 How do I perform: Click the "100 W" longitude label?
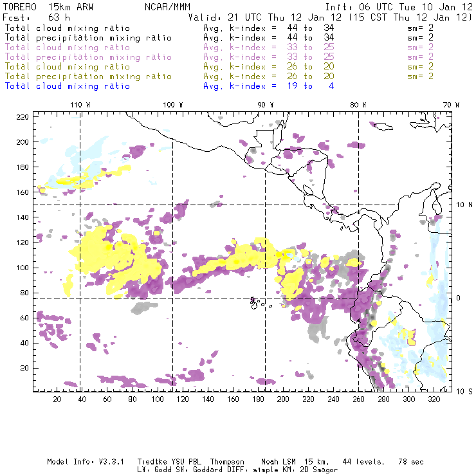coord(173,105)
